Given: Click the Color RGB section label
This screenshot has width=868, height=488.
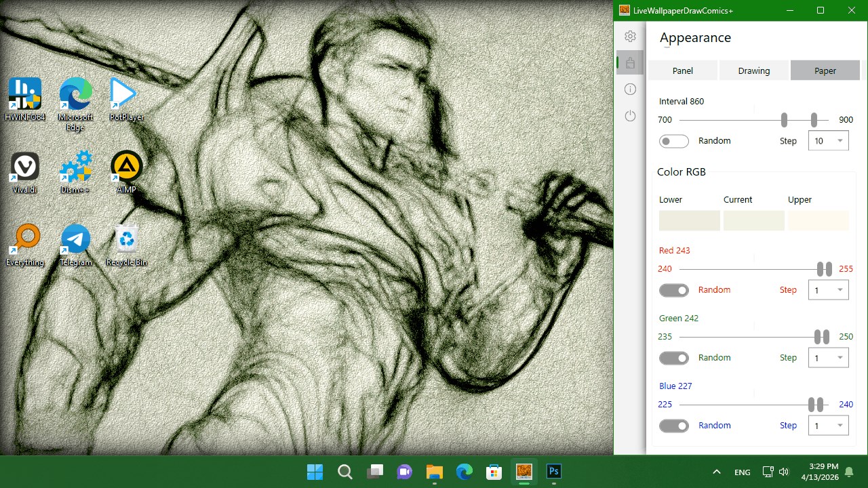Looking at the screenshot, I should coord(682,172).
